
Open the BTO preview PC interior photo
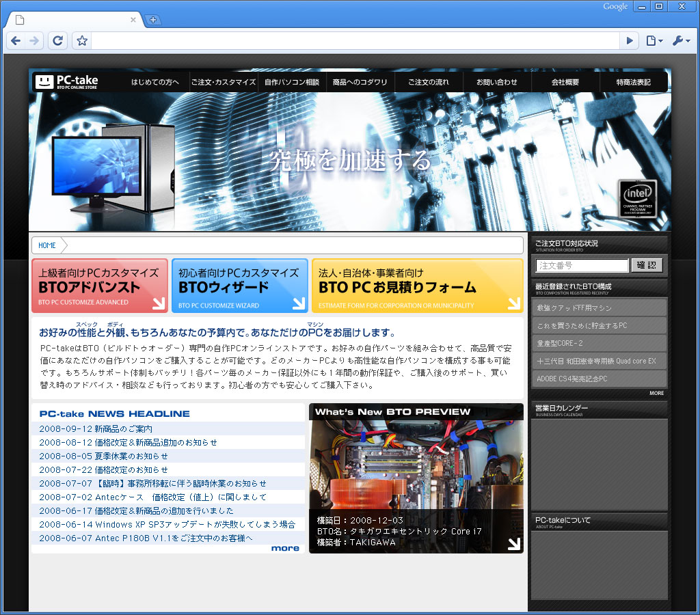pyautogui.click(x=416, y=464)
